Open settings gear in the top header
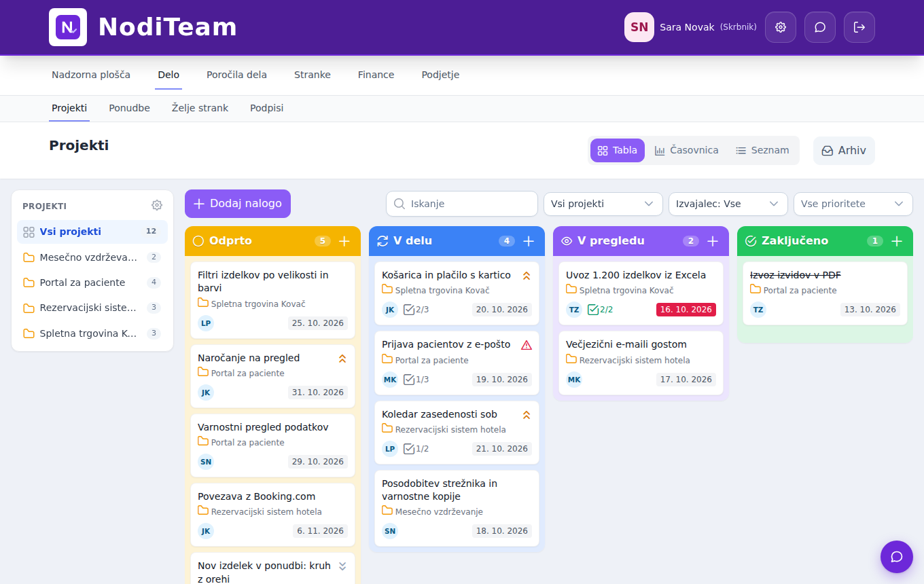This screenshot has width=924, height=584. (781, 27)
